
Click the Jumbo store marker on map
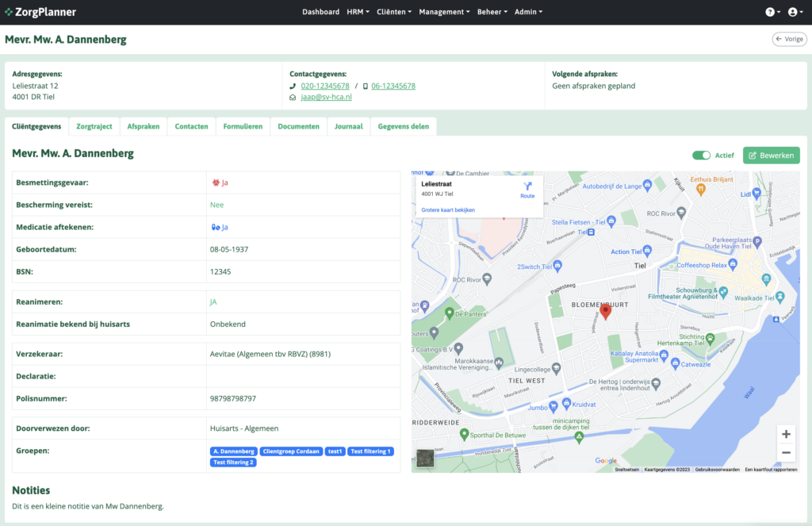coord(564,404)
